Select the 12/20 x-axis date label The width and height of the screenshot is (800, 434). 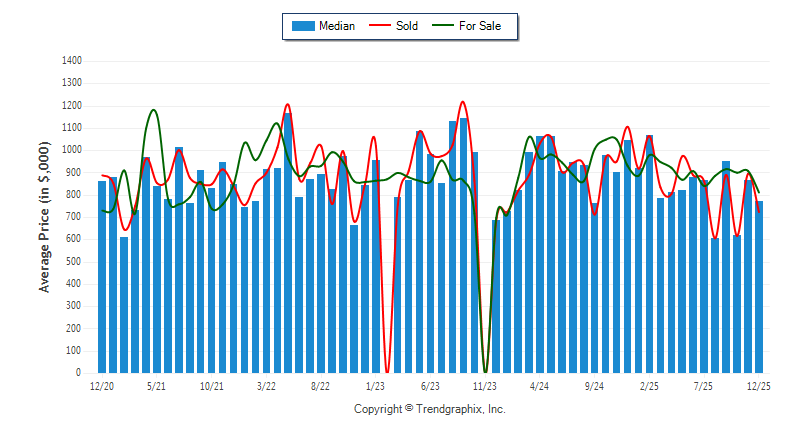(101, 385)
